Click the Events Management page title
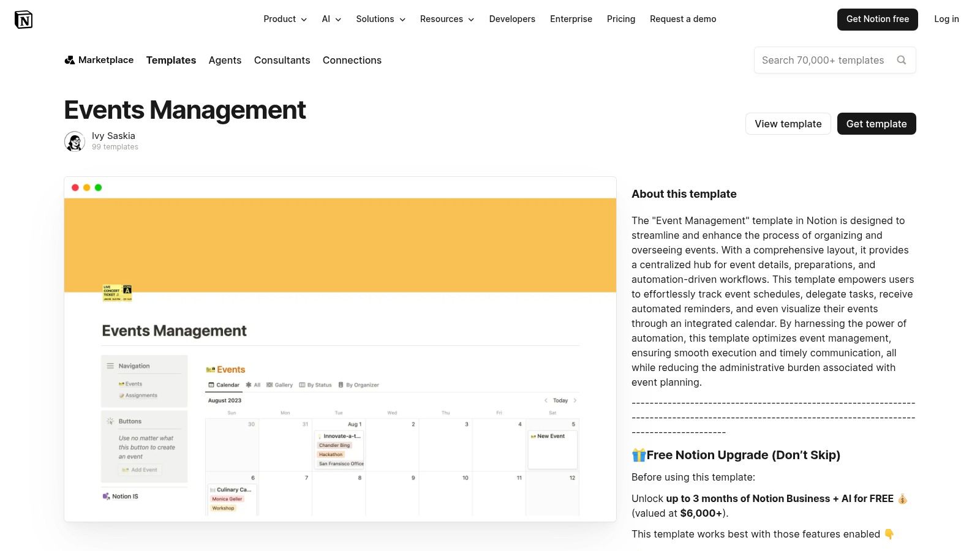This screenshot has width=980, height=551. click(184, 110)
